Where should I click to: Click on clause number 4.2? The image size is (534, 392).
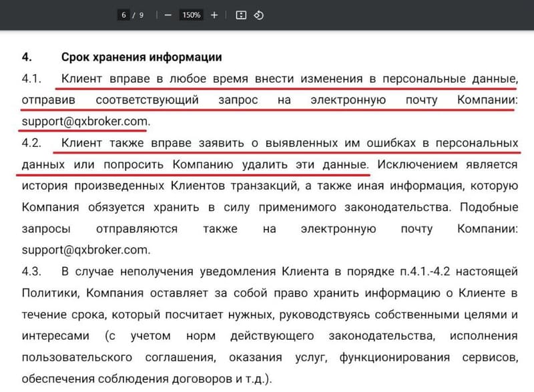[x=31, y=143]
